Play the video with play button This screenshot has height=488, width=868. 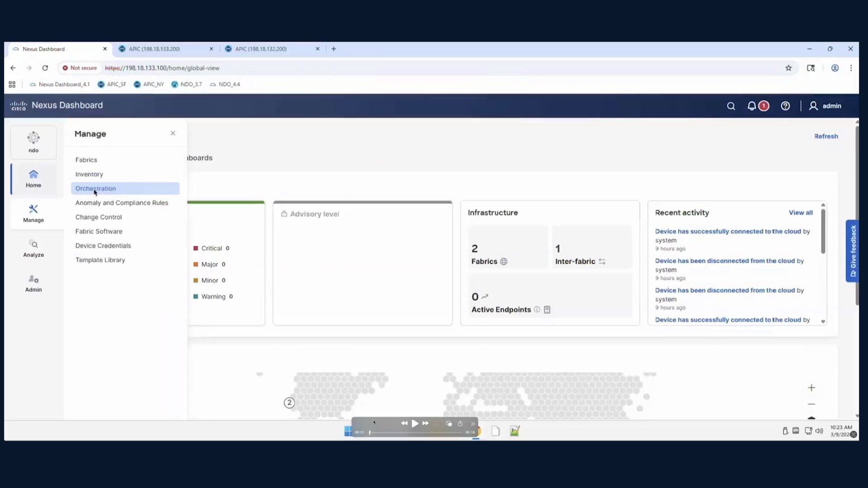[x=415, y=423]
